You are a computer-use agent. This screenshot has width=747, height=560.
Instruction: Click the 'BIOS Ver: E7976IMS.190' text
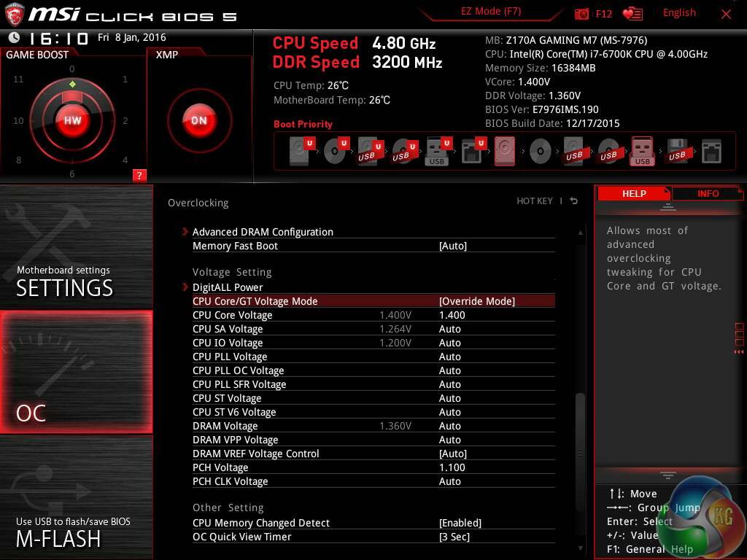pyautogui.click(x=542, y=109)
